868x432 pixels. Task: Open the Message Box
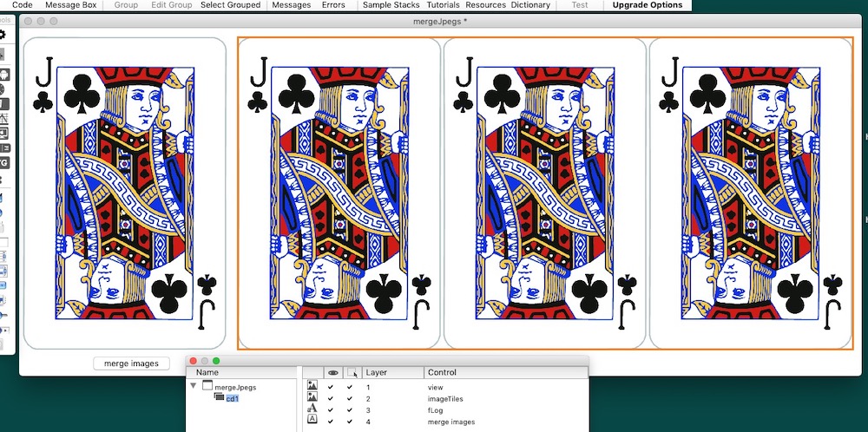tap(69, 5)
